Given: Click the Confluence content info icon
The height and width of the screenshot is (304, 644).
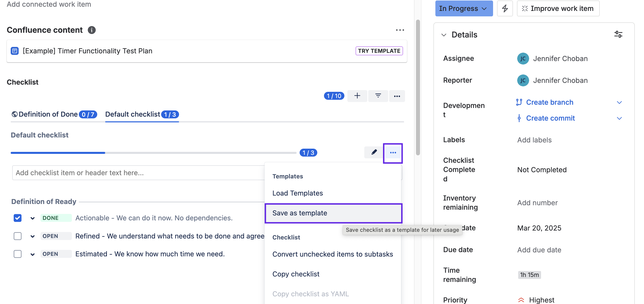Looking at the screenshot, I should pyautogui.click(x=92, y=30).
